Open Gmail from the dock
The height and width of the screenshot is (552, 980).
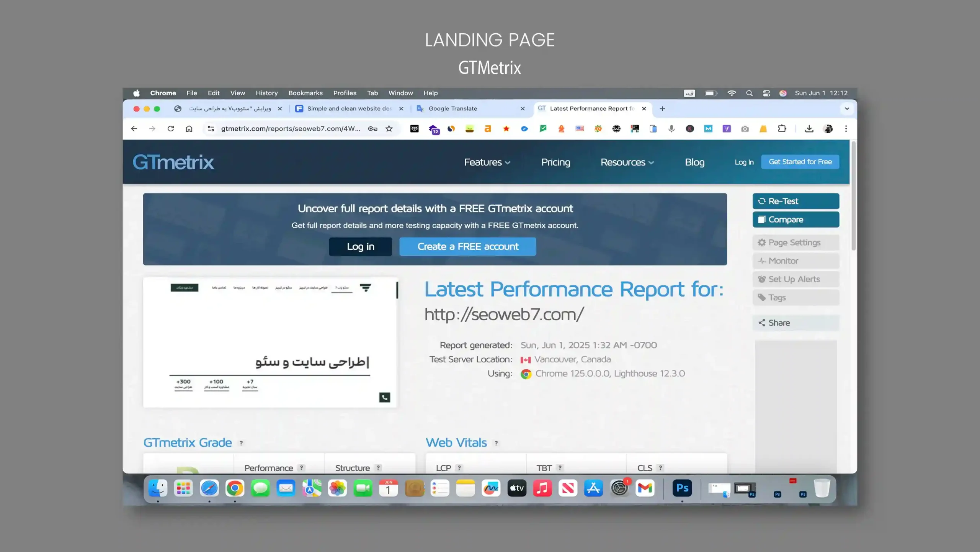pos(645,488)
